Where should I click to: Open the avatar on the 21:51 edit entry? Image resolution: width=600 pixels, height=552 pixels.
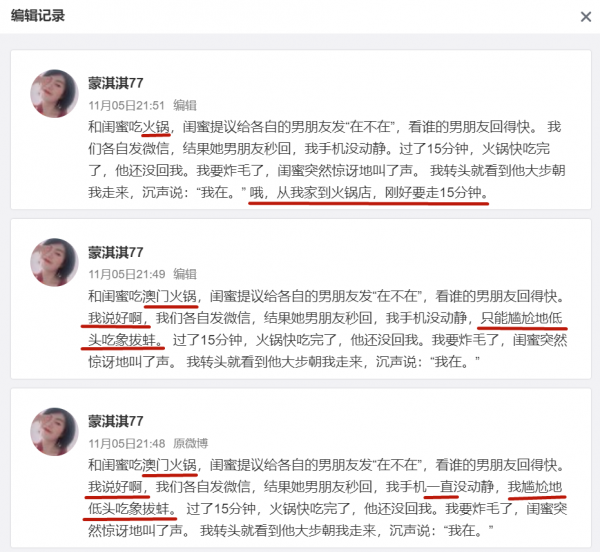coord(54,93)
